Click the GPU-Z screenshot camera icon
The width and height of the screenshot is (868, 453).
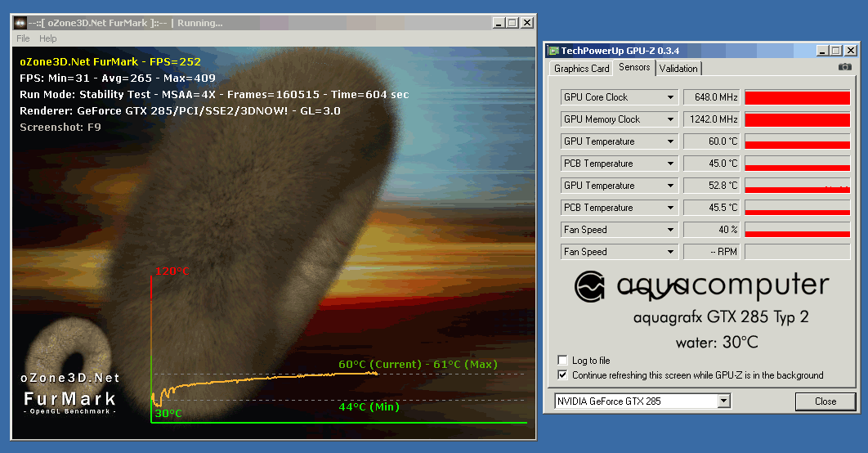pyautogui.click(x=844, y=67)
